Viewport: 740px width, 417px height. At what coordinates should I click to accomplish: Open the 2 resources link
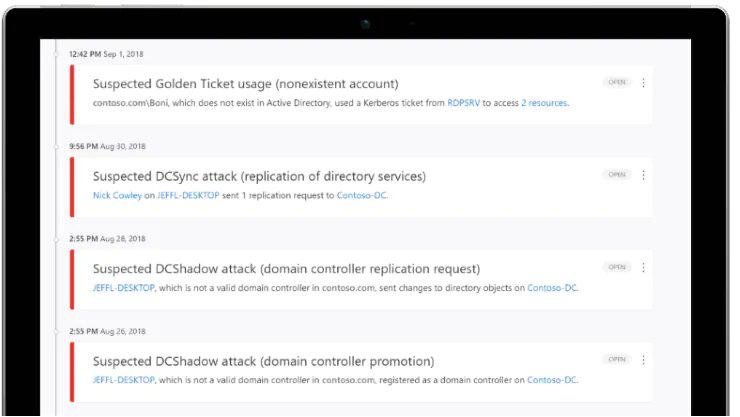click(x=544, y=103)
